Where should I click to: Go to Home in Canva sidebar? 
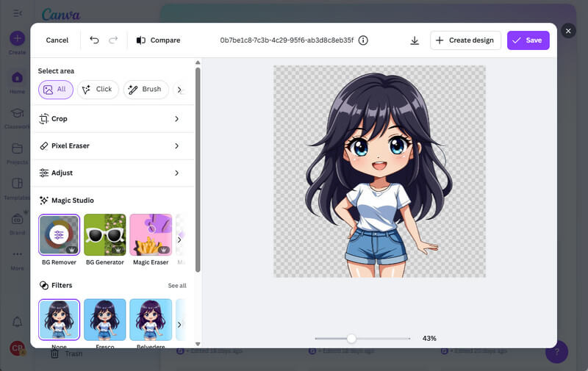17,83
